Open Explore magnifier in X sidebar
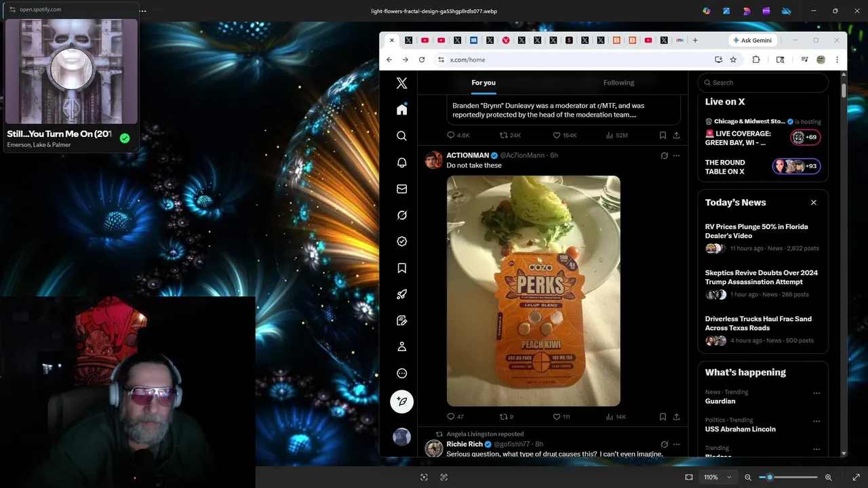Viewport: 868px width, 488px height. click(401, 136)
